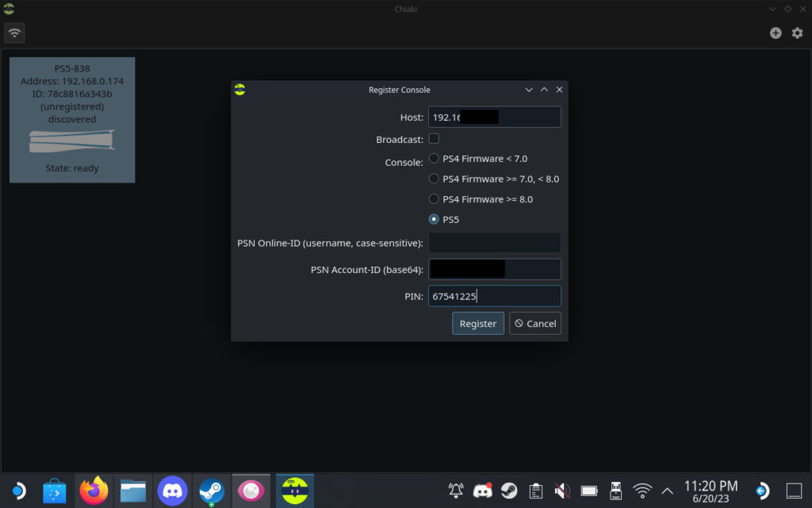Open the application launcher in taskbar
Screen dimensions: 812x508
[18, 491]
